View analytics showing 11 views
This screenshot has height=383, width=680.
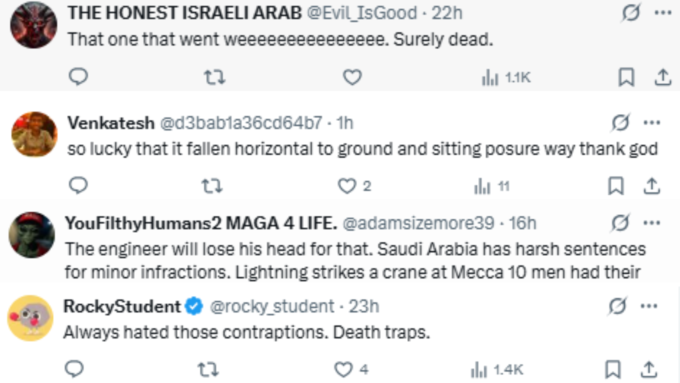[491, 187]
